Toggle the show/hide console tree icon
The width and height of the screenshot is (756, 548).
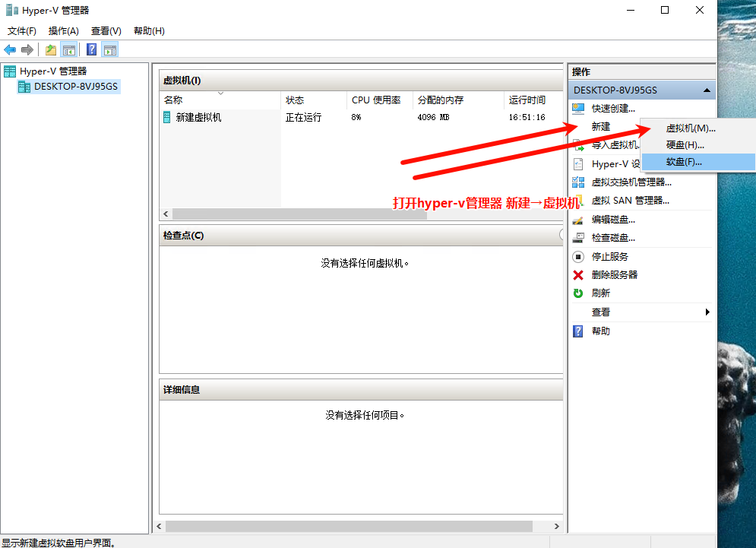(69, 49)
